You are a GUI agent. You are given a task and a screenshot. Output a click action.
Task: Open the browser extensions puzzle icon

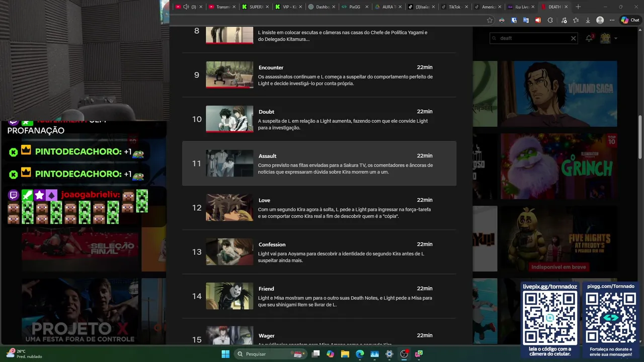pyautogui.click(x=550, y=20)
